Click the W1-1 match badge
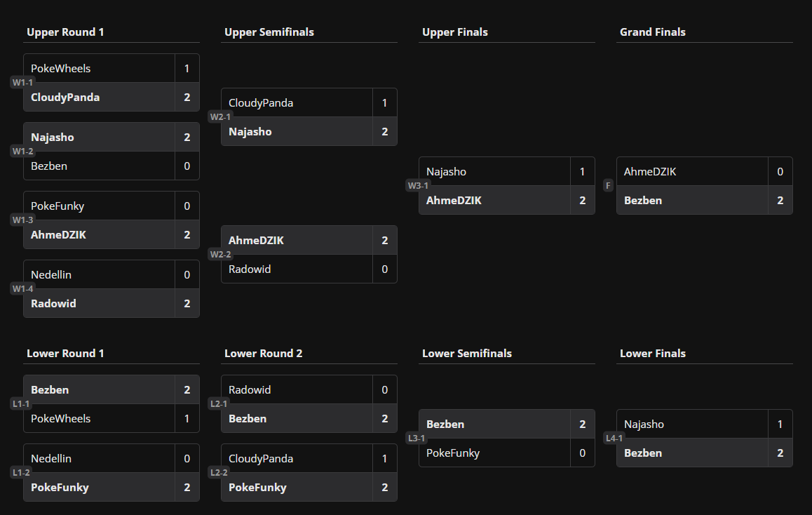Image resolution: width=812 pixels, height=515 pixels. (x=22, y=83)
